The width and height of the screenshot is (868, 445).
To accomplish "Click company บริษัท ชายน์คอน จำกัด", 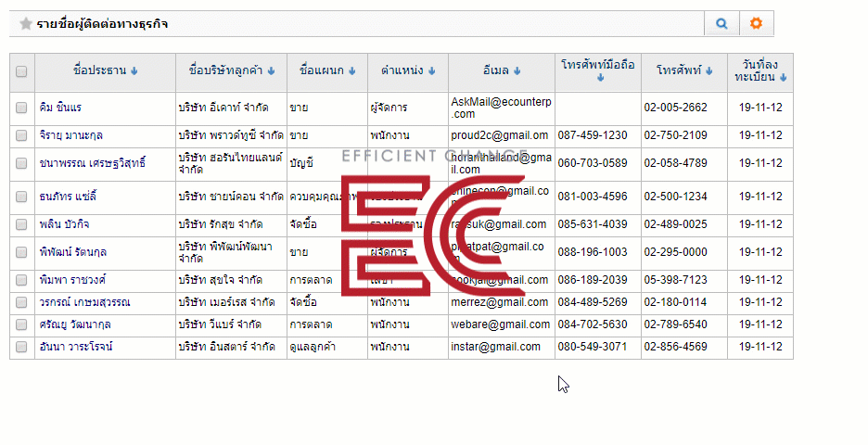I will tap(231, 197).
